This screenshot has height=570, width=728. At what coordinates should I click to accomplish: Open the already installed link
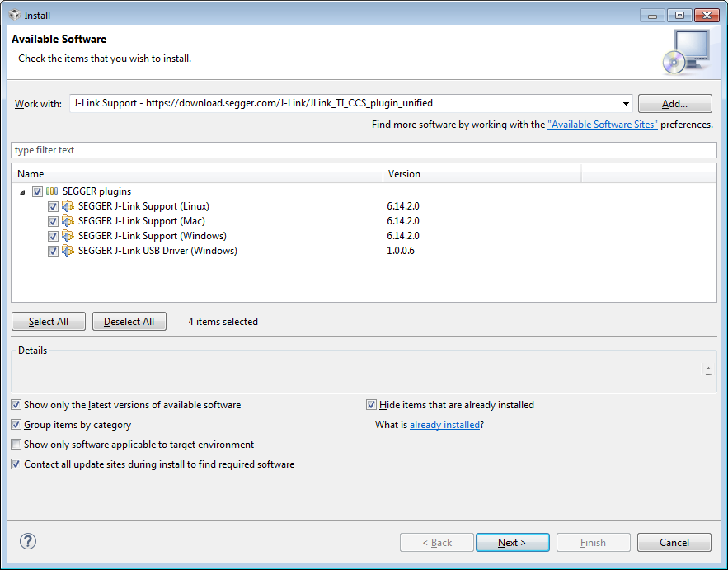tap(444, 425)
